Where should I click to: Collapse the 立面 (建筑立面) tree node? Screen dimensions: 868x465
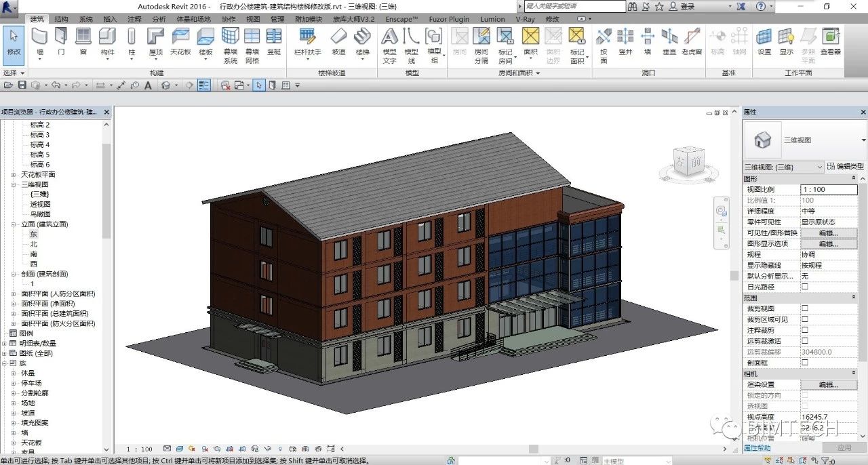(x=14, y=224)
